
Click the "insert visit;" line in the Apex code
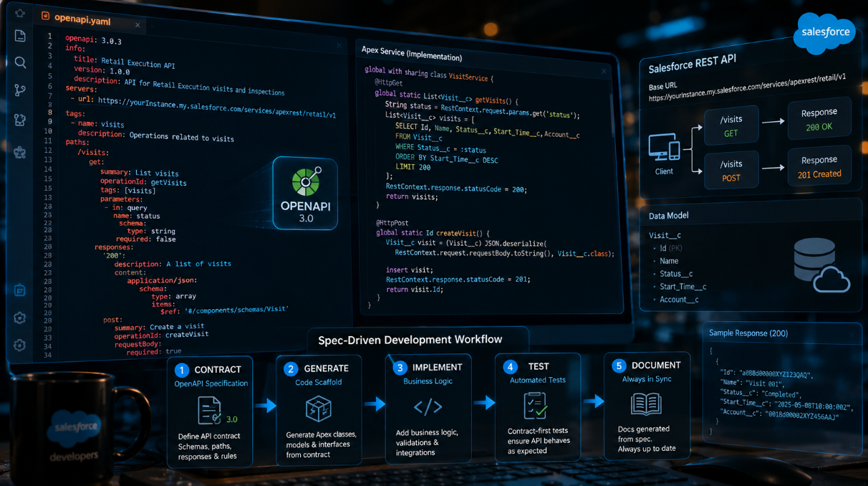coord(409,270)
